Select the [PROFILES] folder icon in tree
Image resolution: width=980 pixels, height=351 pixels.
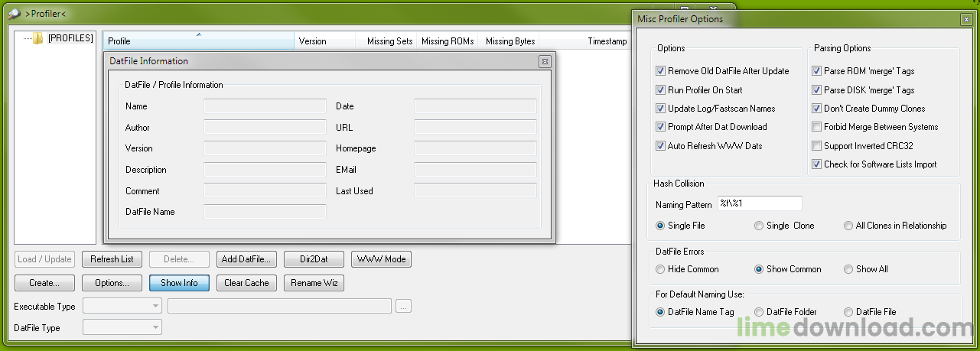click(38, 38)
